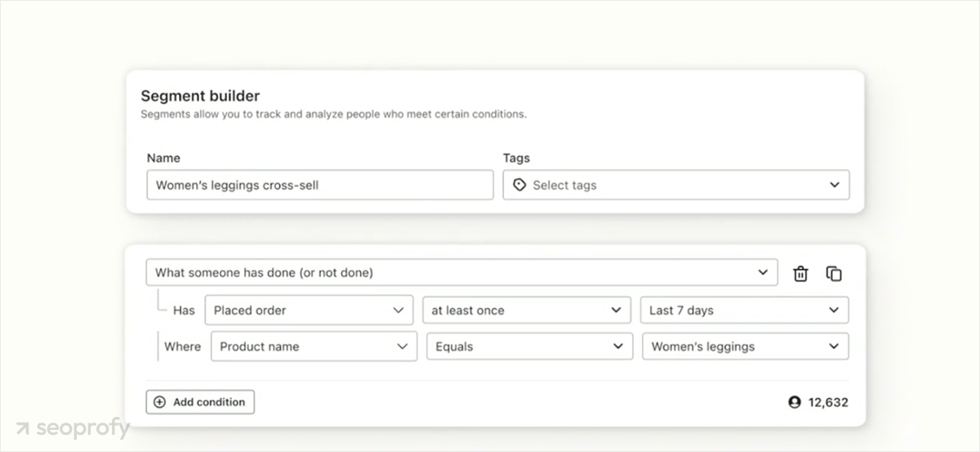Expand 'What someone has done' condition type

pyautogui.click(x=461, y=273)
